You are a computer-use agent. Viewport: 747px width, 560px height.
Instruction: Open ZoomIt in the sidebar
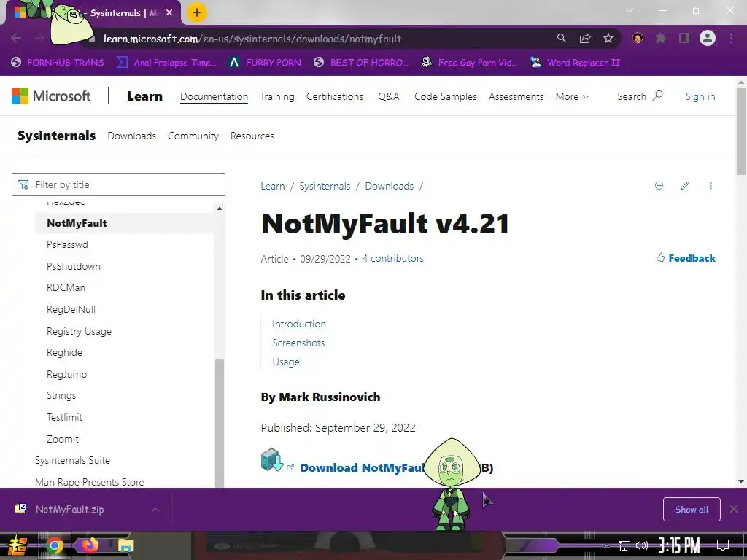(x=63, y=438)
